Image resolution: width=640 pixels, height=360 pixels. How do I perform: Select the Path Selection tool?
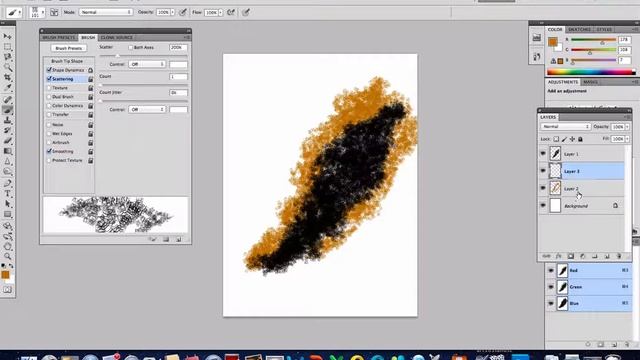pos(7,204)
